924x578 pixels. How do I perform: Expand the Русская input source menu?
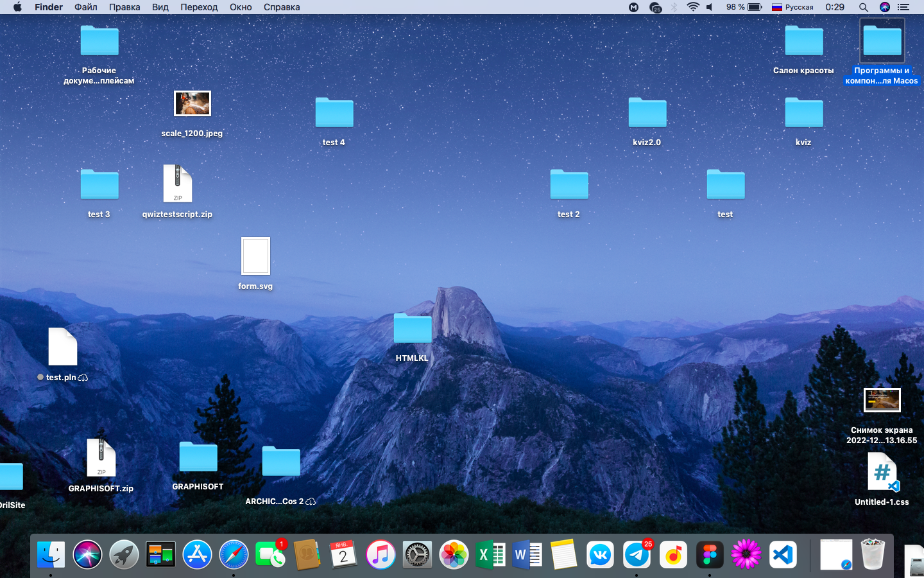click(x=792, y=7)
